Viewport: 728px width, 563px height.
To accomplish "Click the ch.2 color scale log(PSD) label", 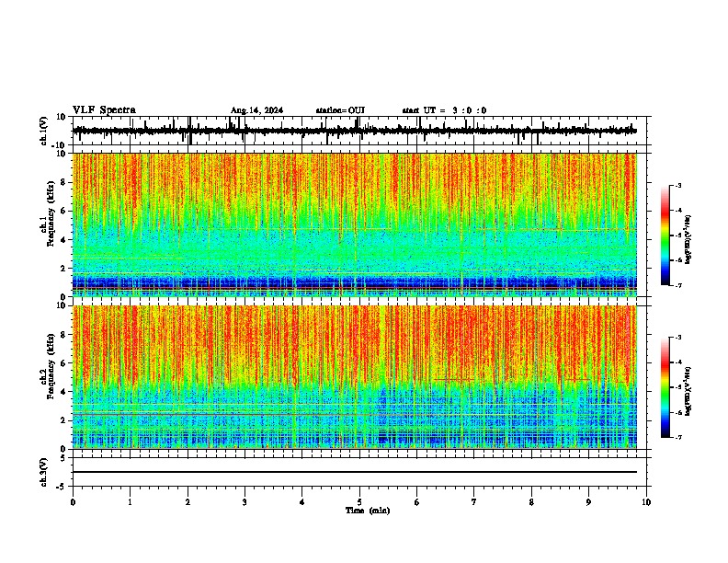I will pos(688,392).
